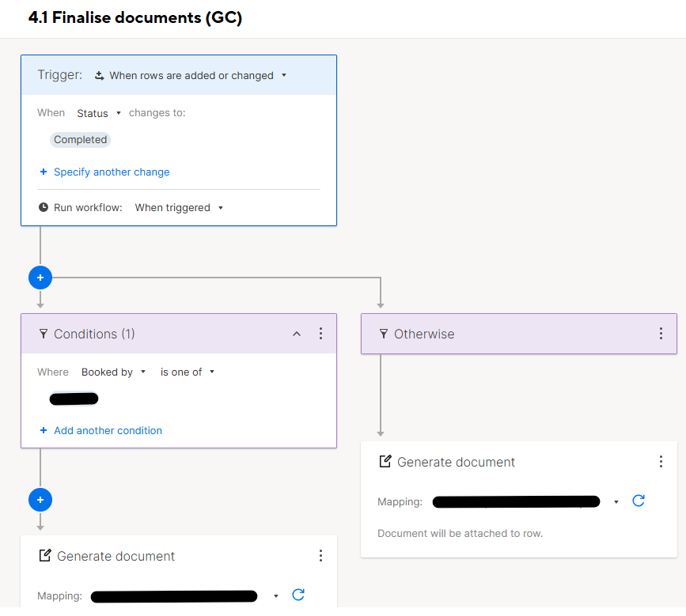Open the Trigger type dropdown
The width and height of the screenshot is (686, 616).
(191, 76)
